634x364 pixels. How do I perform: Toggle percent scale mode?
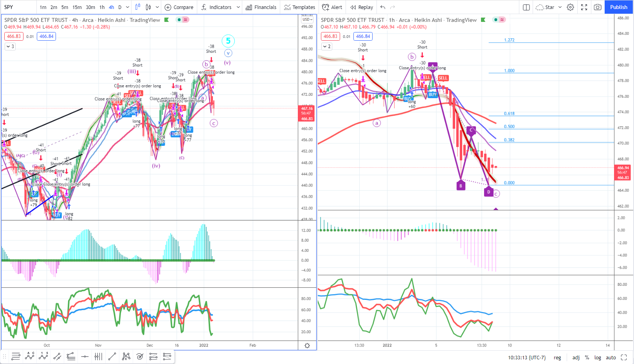[x=587, y=357]
